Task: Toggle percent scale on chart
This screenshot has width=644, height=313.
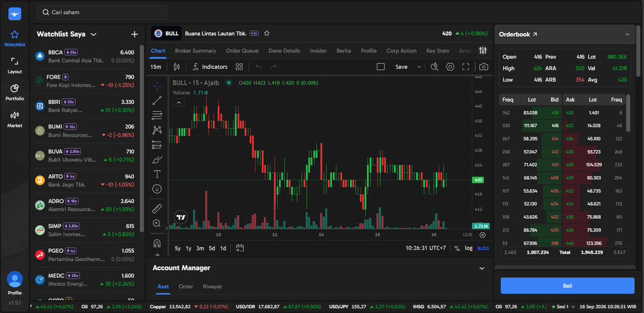Action: (457, 248)
